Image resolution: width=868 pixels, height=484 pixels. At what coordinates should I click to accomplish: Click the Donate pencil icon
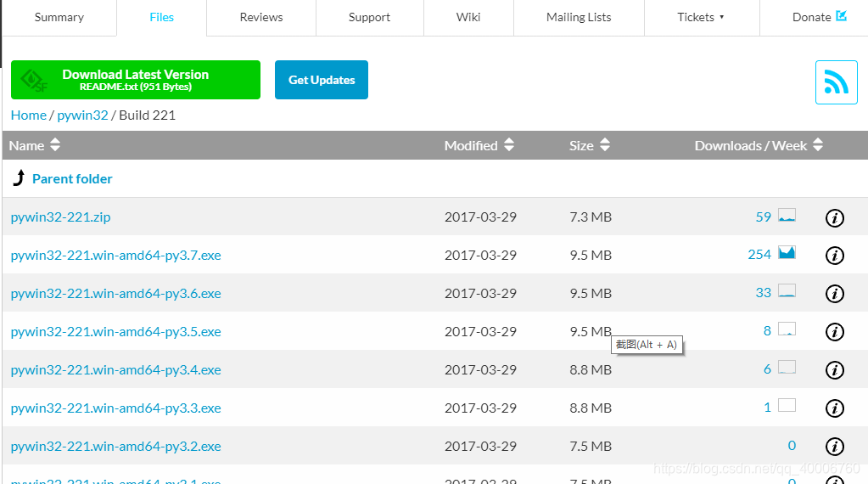point(841,15)
